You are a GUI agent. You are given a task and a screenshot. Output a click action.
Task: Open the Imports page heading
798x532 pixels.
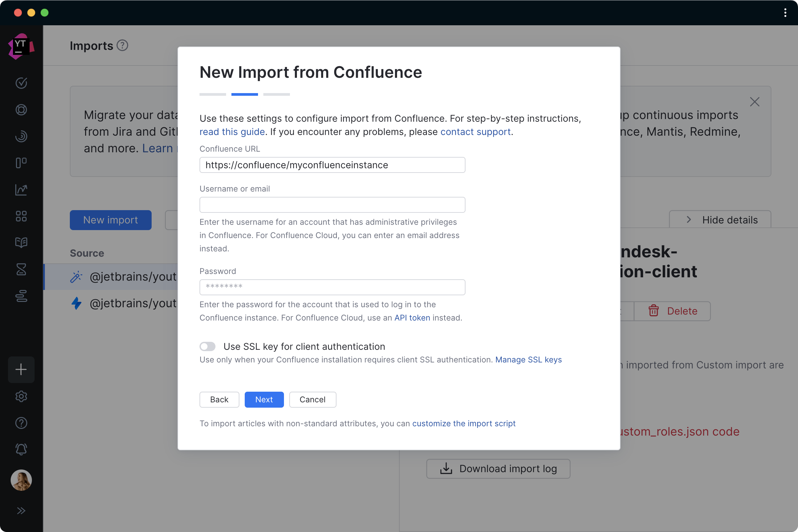[91, 45]
